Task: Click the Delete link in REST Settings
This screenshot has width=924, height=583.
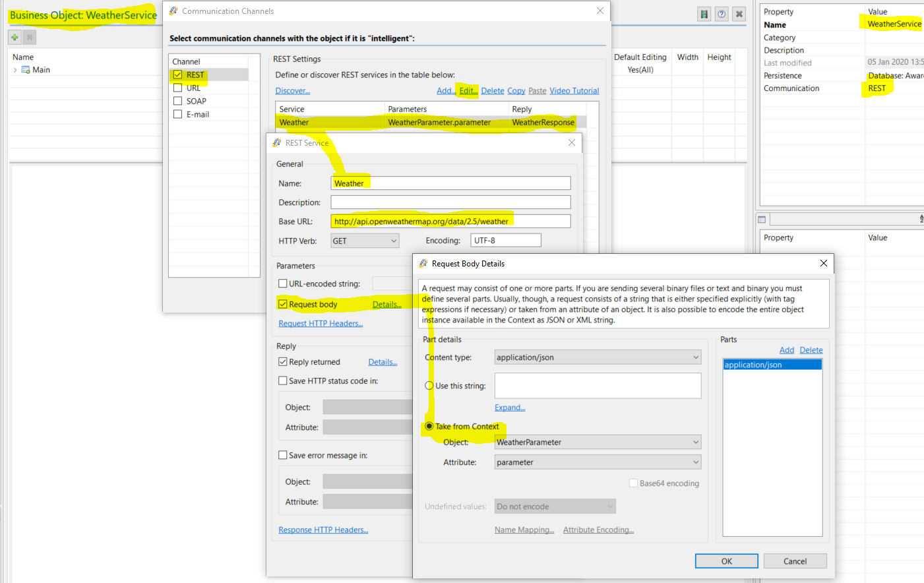Action: pos(493,91)
